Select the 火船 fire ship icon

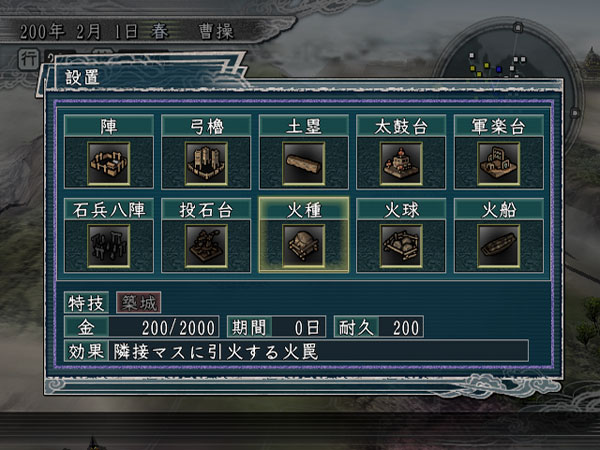pyautogui.click(x=498, y=246)
